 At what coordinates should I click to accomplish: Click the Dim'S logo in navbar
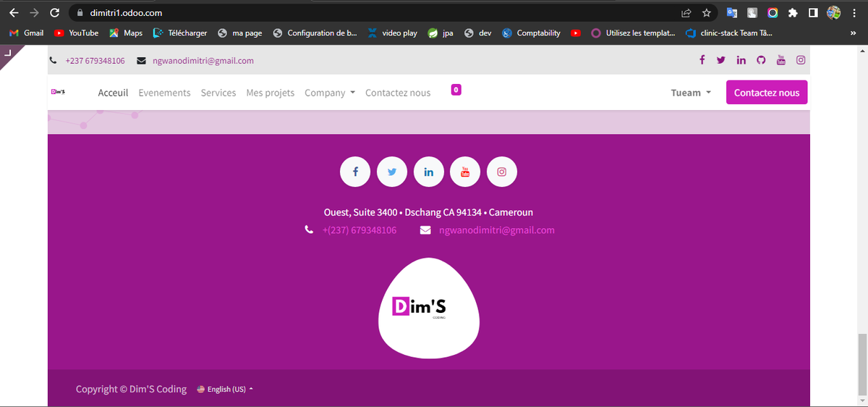click(59, 92)
